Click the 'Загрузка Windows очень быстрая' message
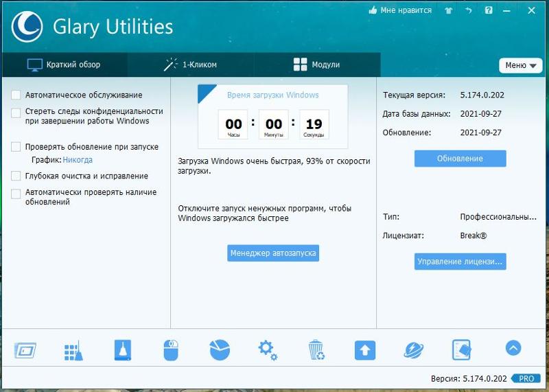 [274, 166]
